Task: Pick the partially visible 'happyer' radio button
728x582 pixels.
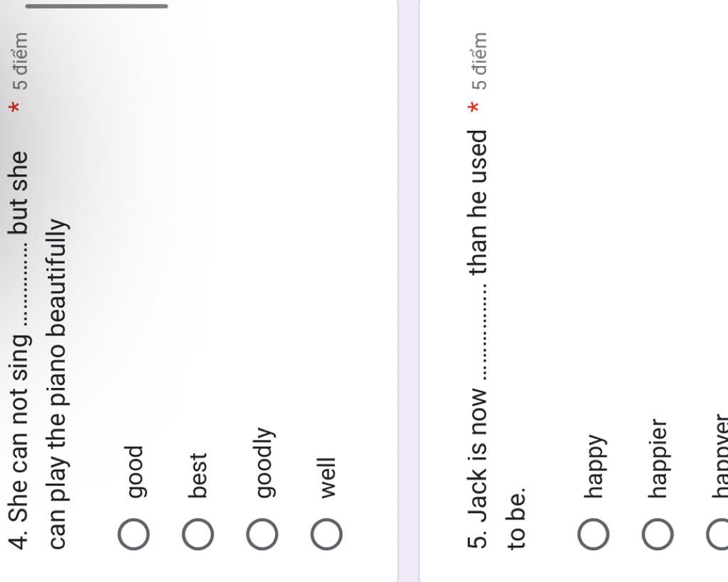Action: pyautogui.click(x=719, y=534)
